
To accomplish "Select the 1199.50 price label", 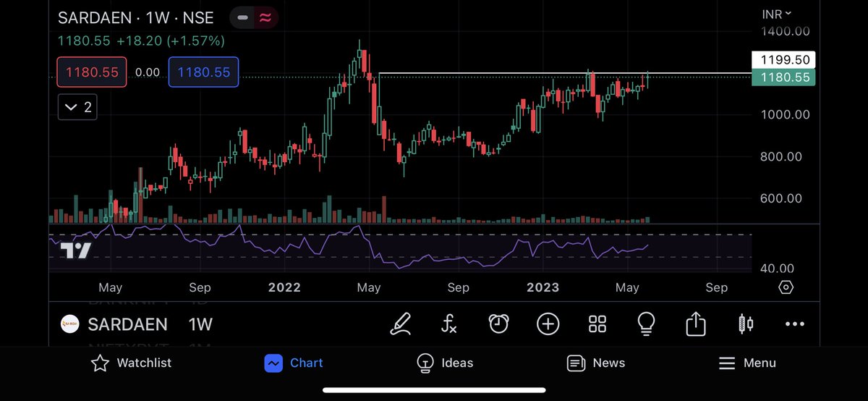I will point(783,60).
